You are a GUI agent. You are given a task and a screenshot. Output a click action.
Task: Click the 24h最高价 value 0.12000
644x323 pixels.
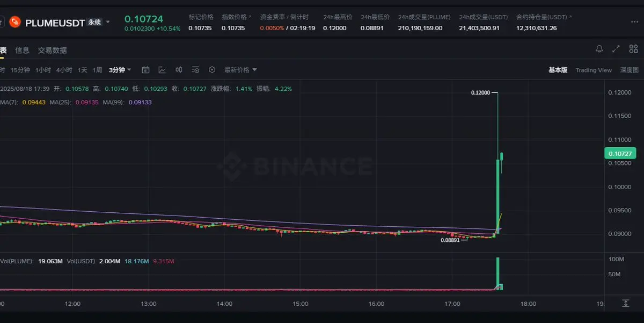[334, 28]
